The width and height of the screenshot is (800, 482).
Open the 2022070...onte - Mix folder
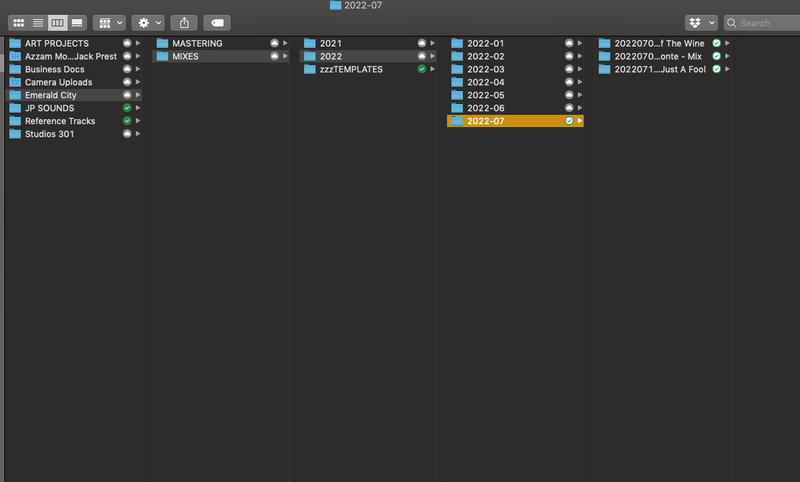coord(663,56)
